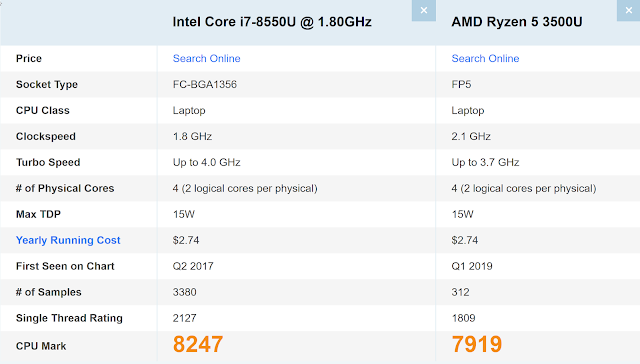Open the Yearly Running Cost link

[x=68, y=240]
